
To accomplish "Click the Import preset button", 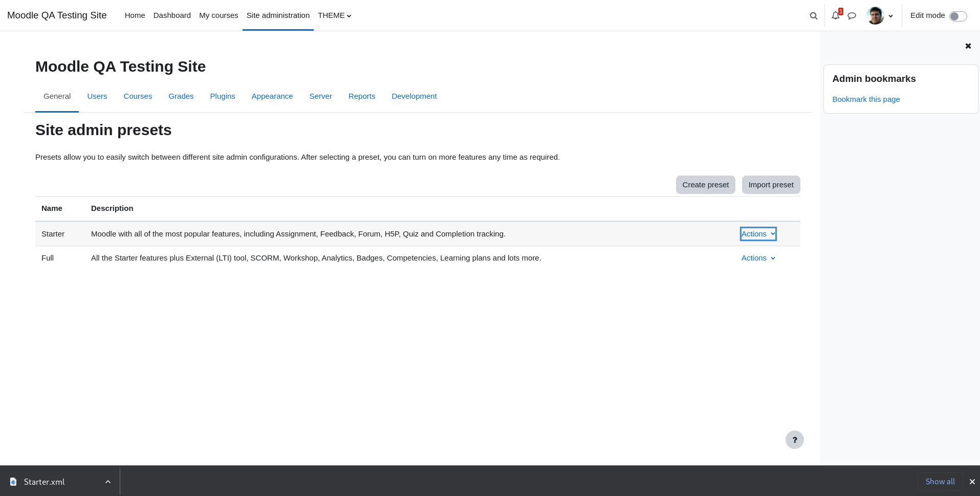I will click(771, 185).
